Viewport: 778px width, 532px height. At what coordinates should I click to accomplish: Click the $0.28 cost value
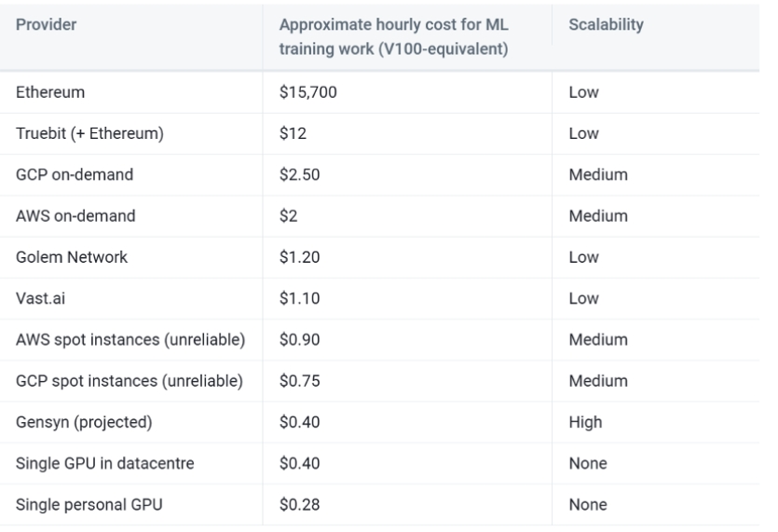pyautogui.click(x=299, y=504)
